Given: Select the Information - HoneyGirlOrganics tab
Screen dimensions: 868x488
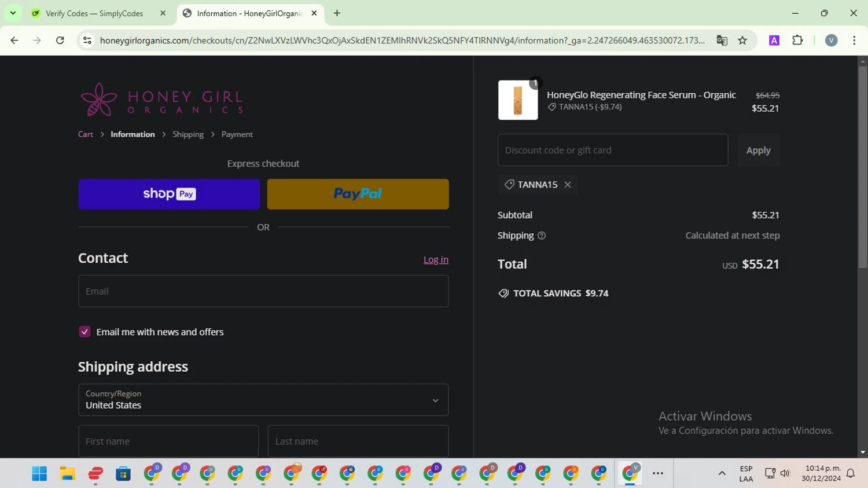Looking at the screenshot, I should click(x=249, y=13).
